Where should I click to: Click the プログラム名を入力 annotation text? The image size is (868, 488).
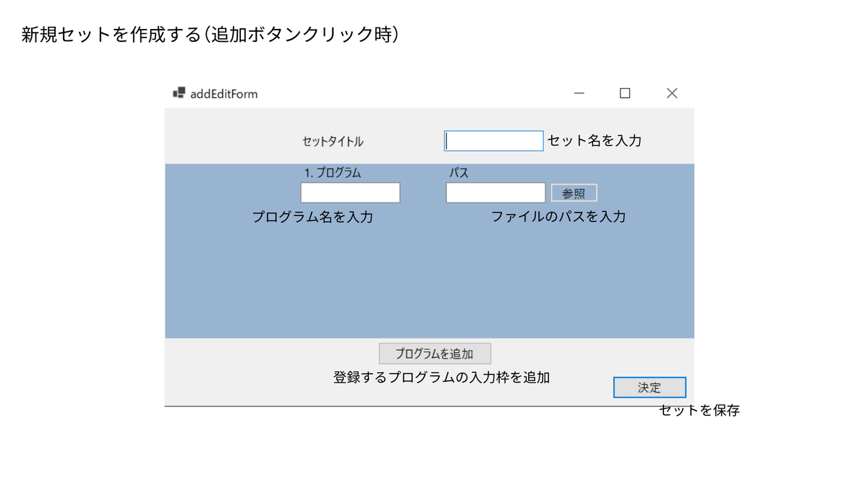[314, 216]
